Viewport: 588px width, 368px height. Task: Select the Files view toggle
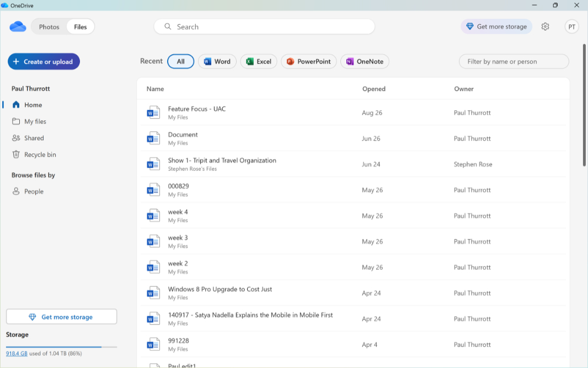click(x=81, y=27)
